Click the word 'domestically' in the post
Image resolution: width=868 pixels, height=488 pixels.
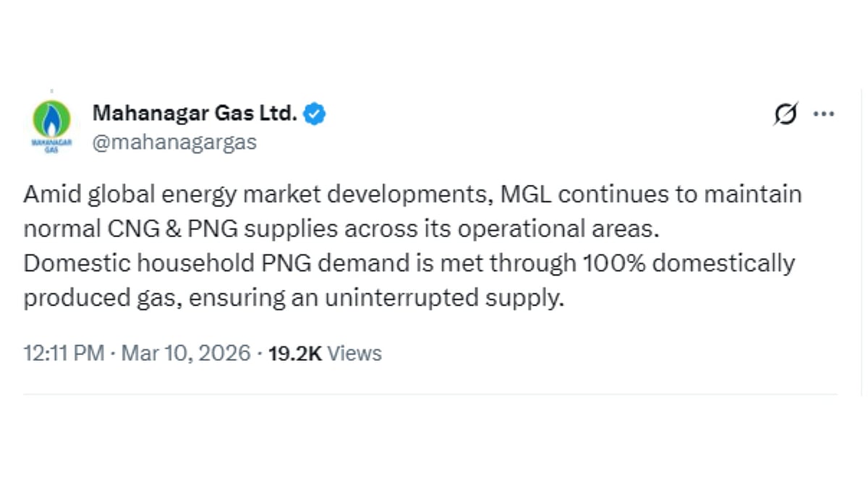point(722,262)
